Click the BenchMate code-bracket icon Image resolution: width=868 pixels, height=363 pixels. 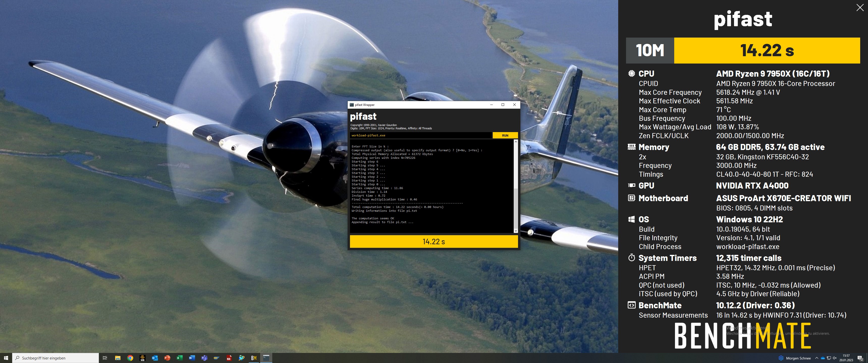pos(632,305)
